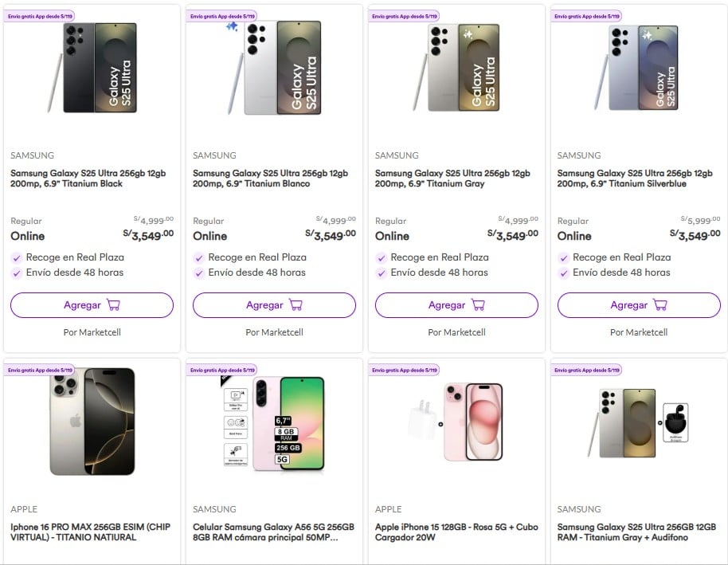This screenshot has height=565, width=728.
Task: Click the cart icon on Titanium Gray's Agregar button
Action: [478, 305]
